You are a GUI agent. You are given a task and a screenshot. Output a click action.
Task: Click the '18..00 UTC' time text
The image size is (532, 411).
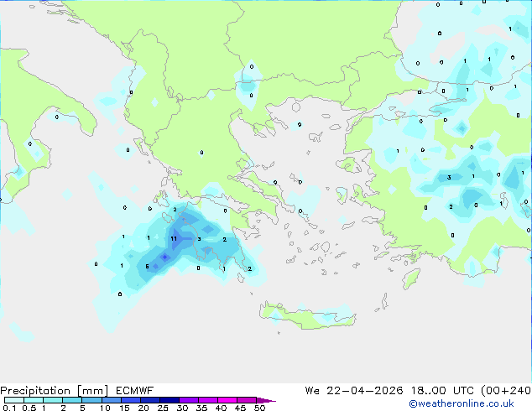pos(442,391)
